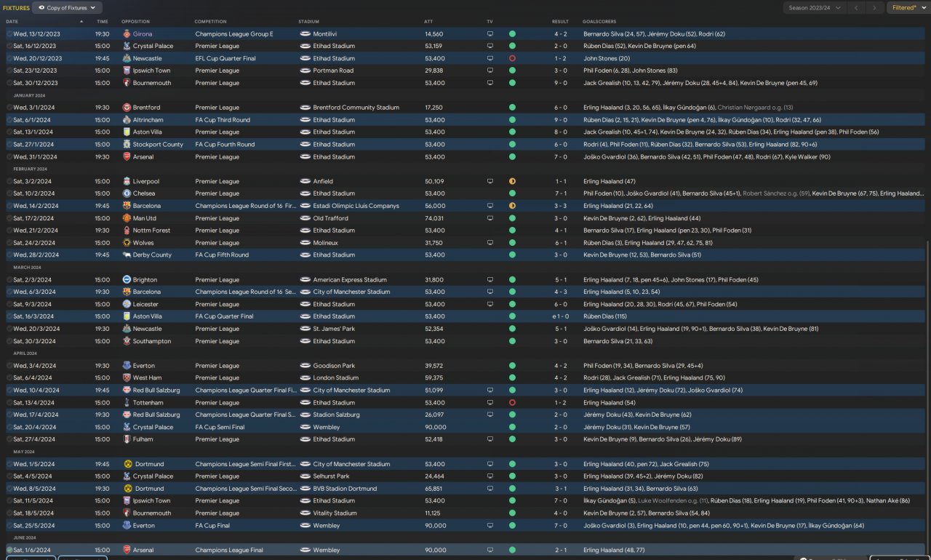Tick the selector circle for Sat, 1/6/2024 row

[x=9, y=550]
